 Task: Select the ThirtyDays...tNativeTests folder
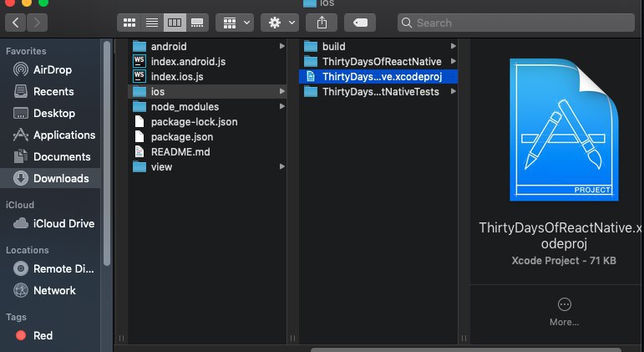378,92
